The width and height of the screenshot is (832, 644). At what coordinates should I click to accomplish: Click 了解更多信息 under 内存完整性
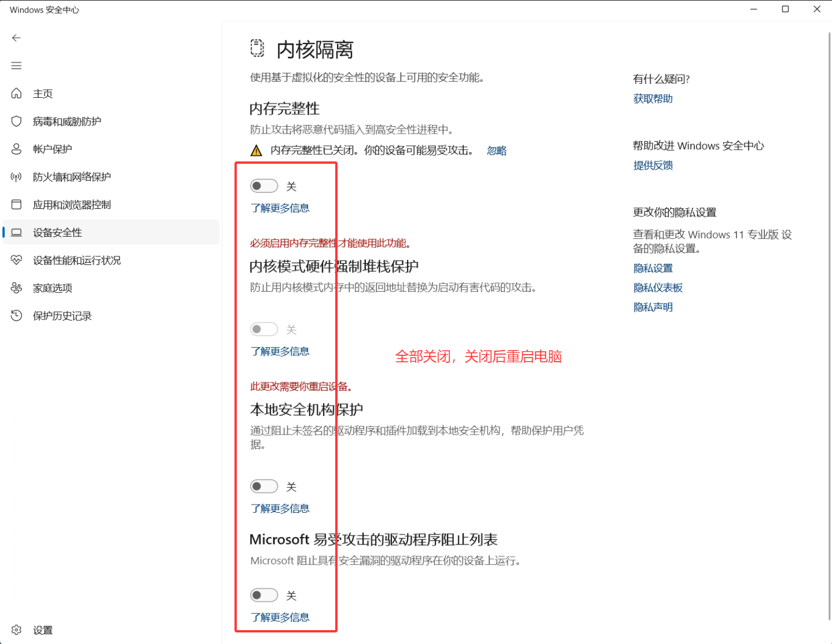click(280, 208)
